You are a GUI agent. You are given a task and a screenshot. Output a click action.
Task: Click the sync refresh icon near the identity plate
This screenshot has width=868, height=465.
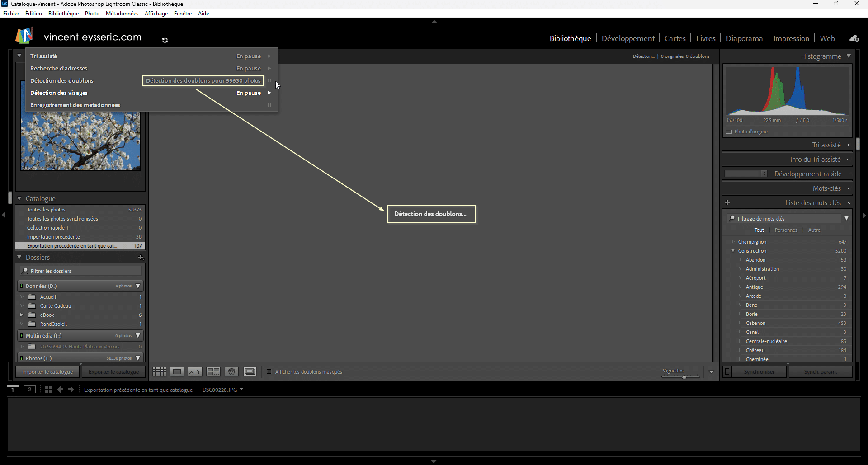[x=165, y=40]
